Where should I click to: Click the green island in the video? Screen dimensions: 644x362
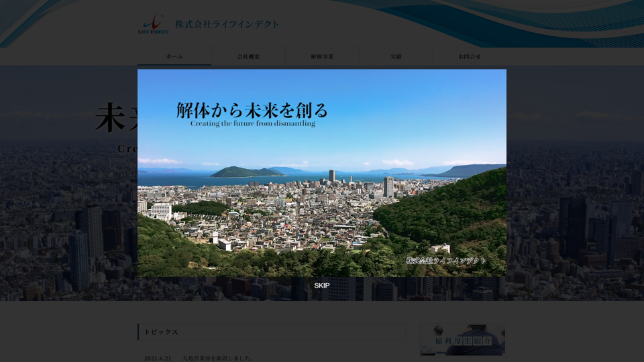246,172
